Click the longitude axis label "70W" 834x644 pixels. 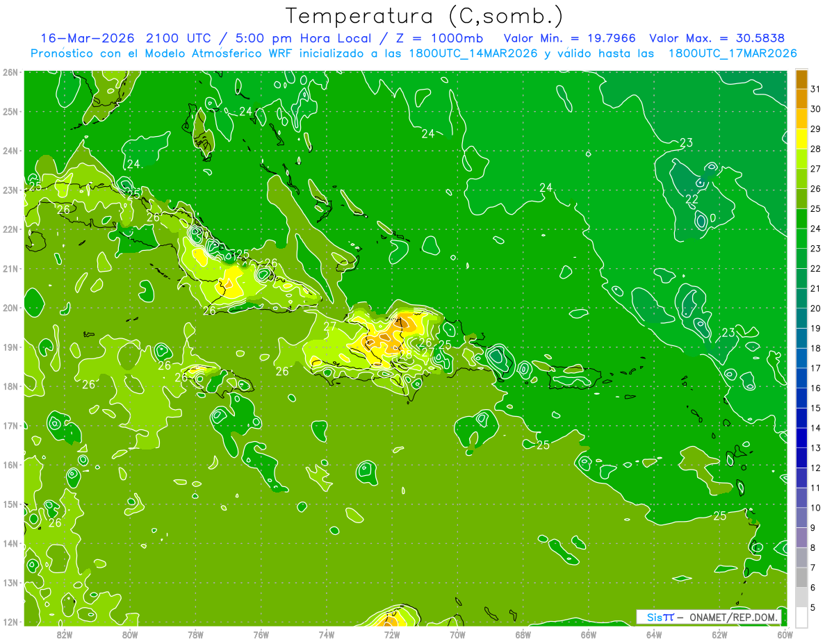[457, 634]
